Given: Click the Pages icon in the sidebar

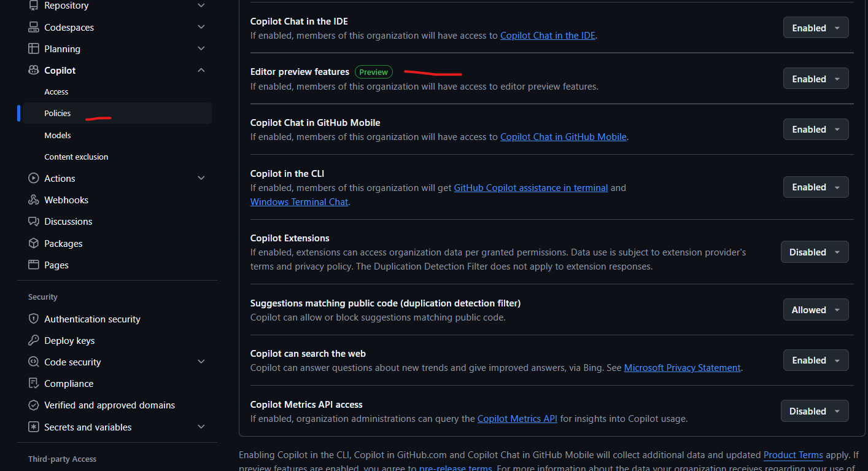Looking at the screenshot, I should (33, 265).
